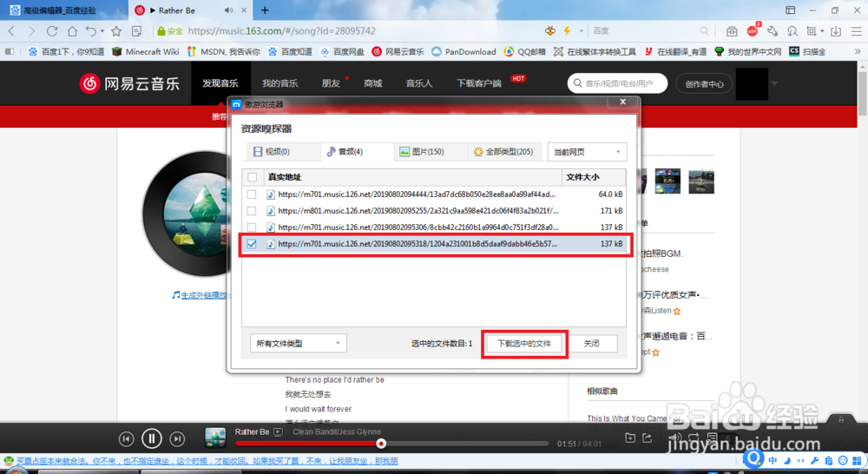Expand the bookmarks bar overflow chevron

[858, 51]
